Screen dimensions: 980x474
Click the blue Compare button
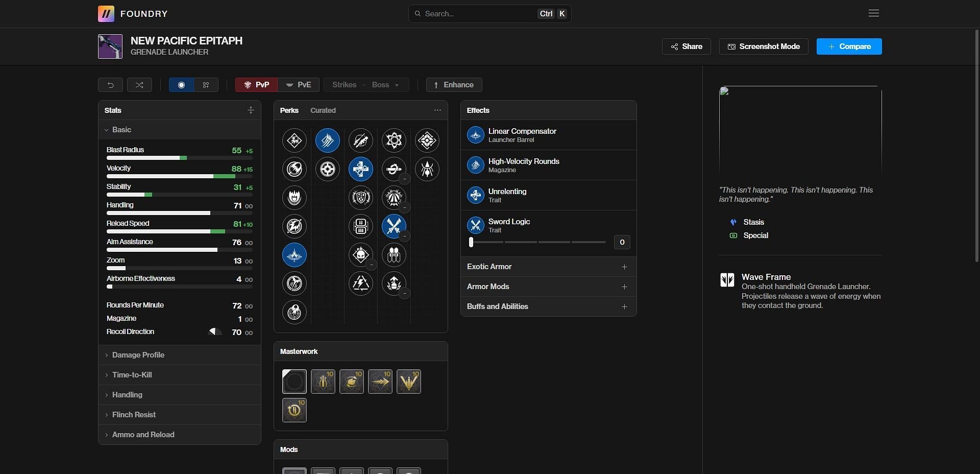coord(849,46)
